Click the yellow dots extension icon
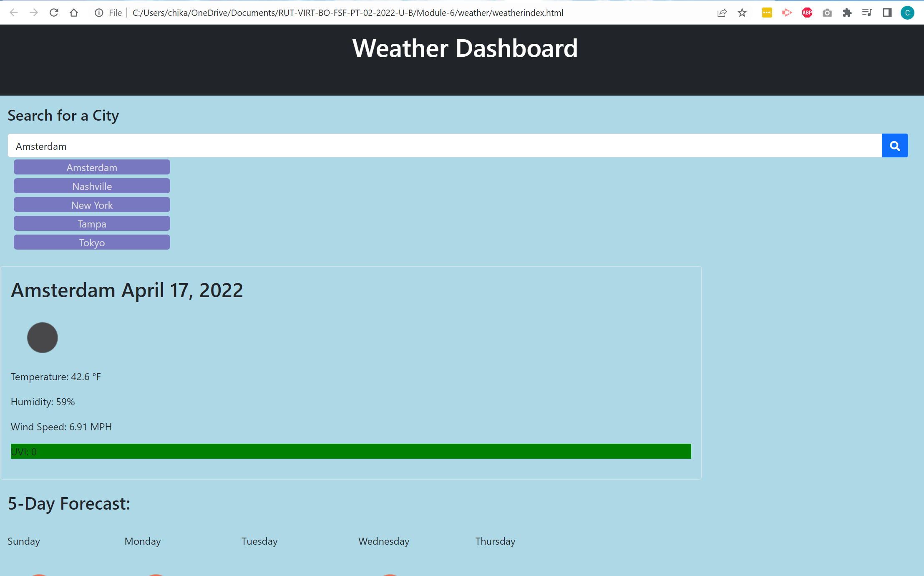Image resolution: width=924 pixels, height=576 pixels. click(767, 13)
